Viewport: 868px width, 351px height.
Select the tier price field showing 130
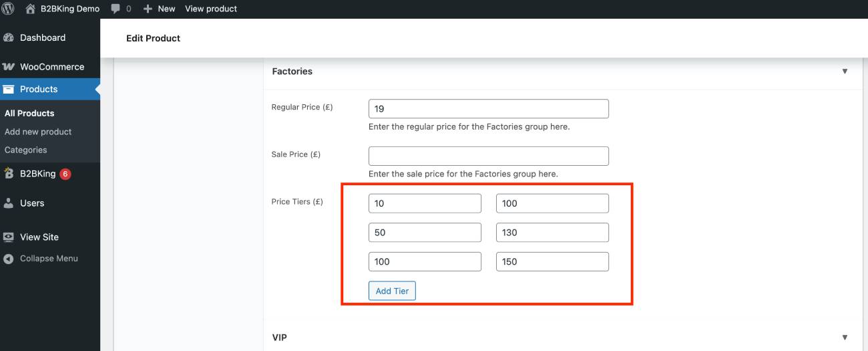point(552,233)
